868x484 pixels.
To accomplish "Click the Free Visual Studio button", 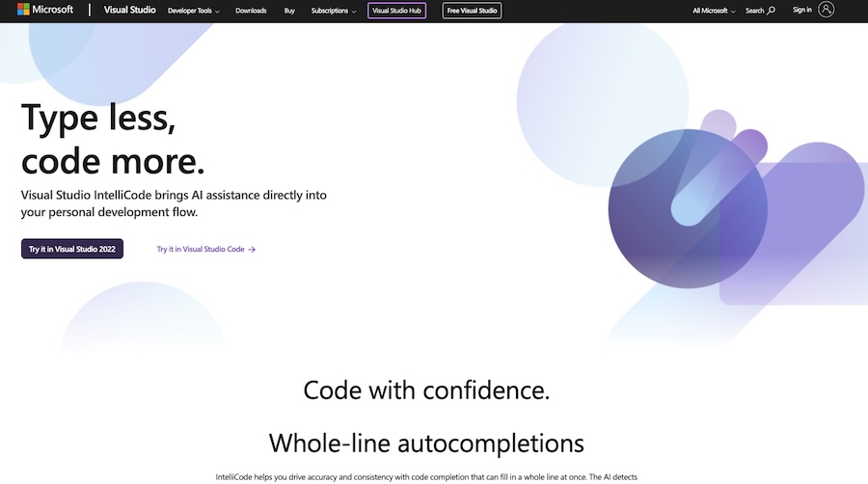I will tap(473, 11).
